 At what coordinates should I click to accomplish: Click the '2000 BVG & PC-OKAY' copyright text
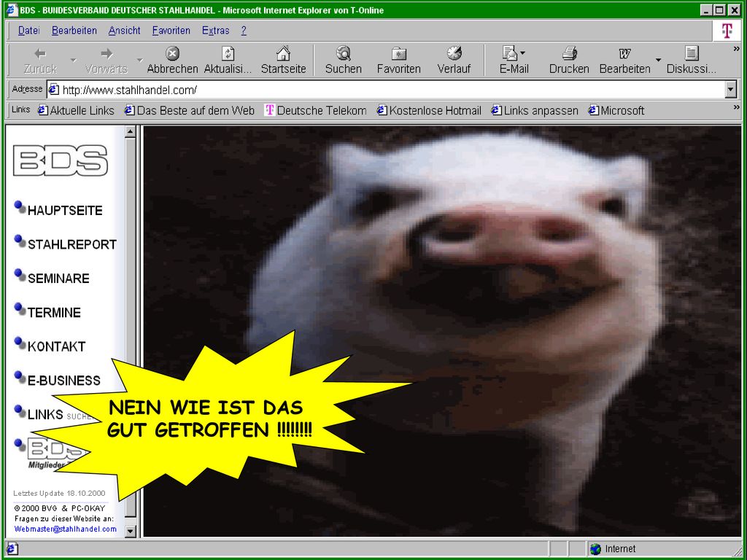point(60,508)
